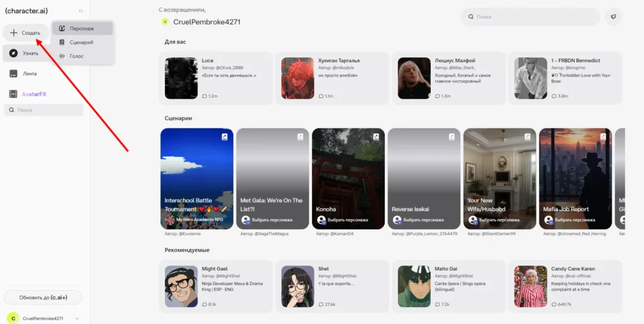The width and height of the screenshot is (644, 324).
Task: Open the Maito Gai character avatar
Action: [414, 286]
